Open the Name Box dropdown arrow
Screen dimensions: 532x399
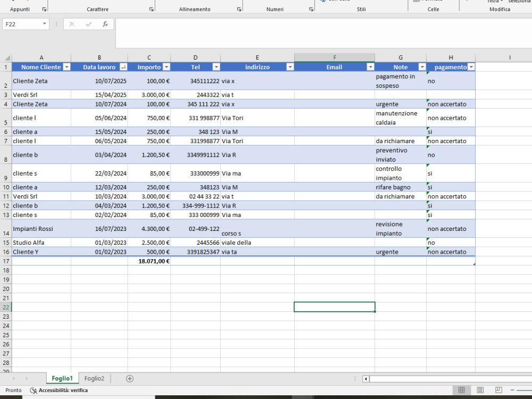pos(44,23)
